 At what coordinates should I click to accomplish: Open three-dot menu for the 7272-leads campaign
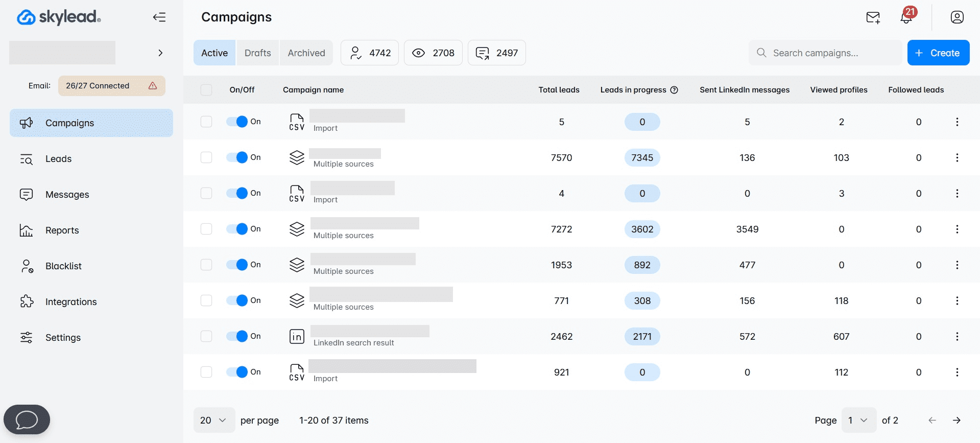[x=957, y=229]
